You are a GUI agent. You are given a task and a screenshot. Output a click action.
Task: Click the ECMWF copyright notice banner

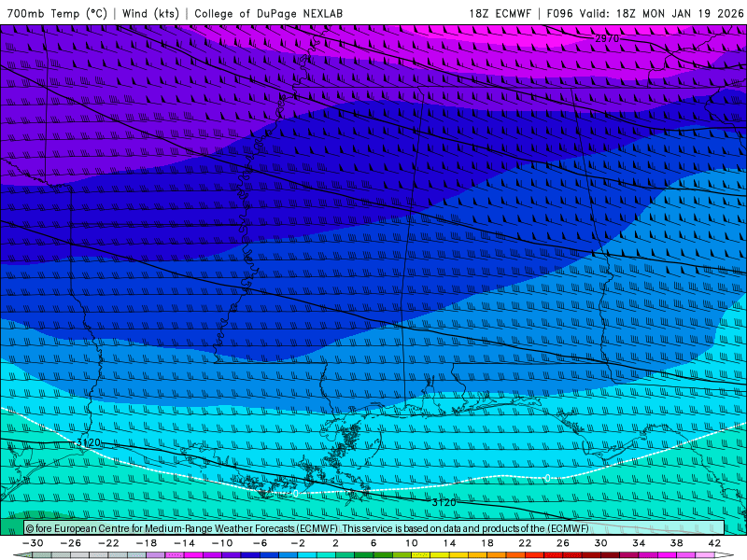coord(374,528)
